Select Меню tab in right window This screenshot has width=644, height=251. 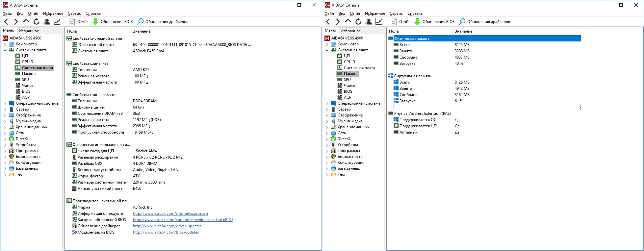tap(330, 30)
